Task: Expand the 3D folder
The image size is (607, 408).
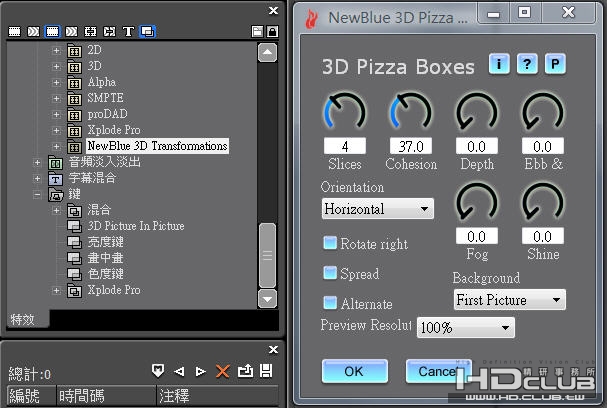Action: [56, 67]
